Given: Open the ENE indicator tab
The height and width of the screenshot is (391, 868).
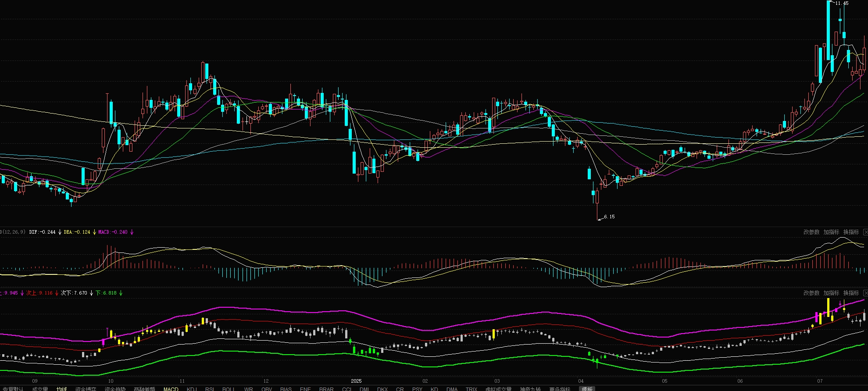Looking at the screenshot, I should (x=305, y=389).
